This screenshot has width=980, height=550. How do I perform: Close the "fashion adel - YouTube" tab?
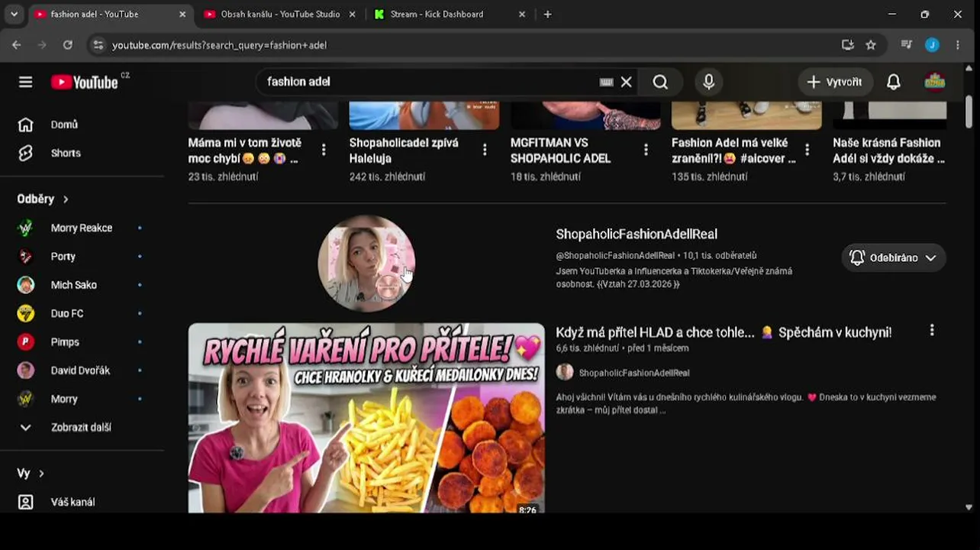pyautogui.click(x=182, y=15)
